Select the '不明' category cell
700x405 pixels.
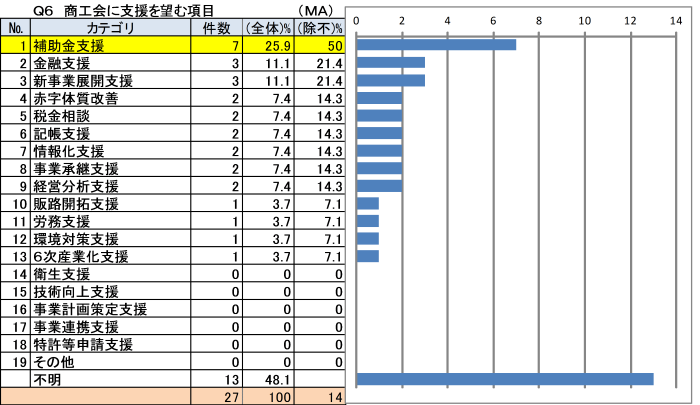(111, 380)
